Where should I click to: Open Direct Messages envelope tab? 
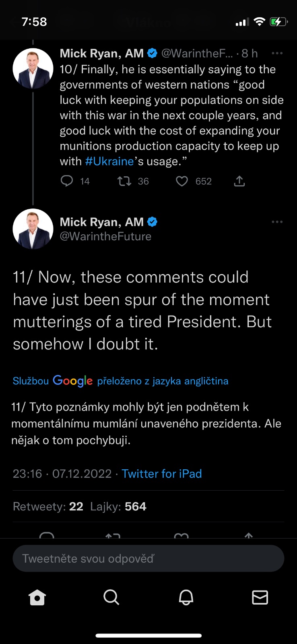tap(260, 598)
